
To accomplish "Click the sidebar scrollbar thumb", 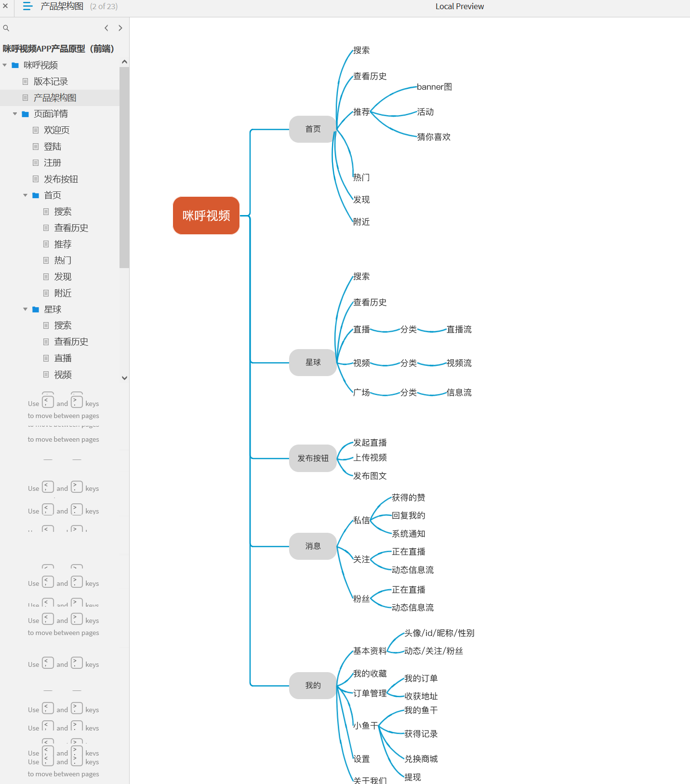I will coord(124,167).
